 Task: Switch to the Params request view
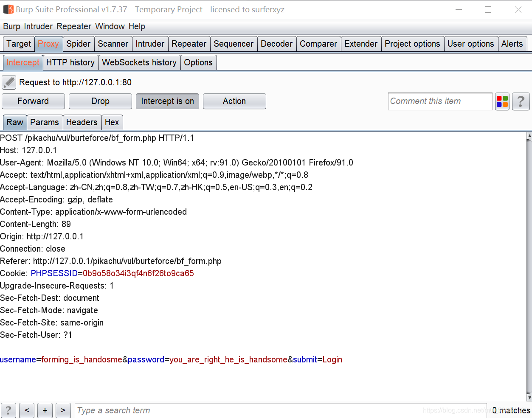pos(45,122)
